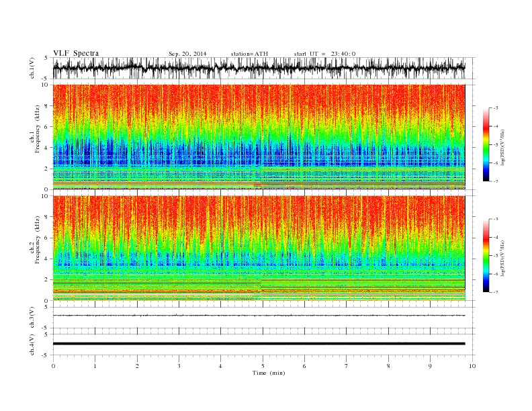This screenshot has height=411, width=532.
Task: Click the "2" kHz tick on ch.2 frequency axis
Action: [47, 280]
